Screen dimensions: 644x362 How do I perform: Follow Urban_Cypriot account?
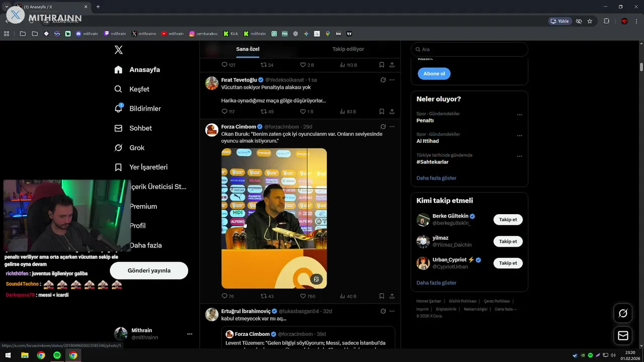(x=508, y=263)
